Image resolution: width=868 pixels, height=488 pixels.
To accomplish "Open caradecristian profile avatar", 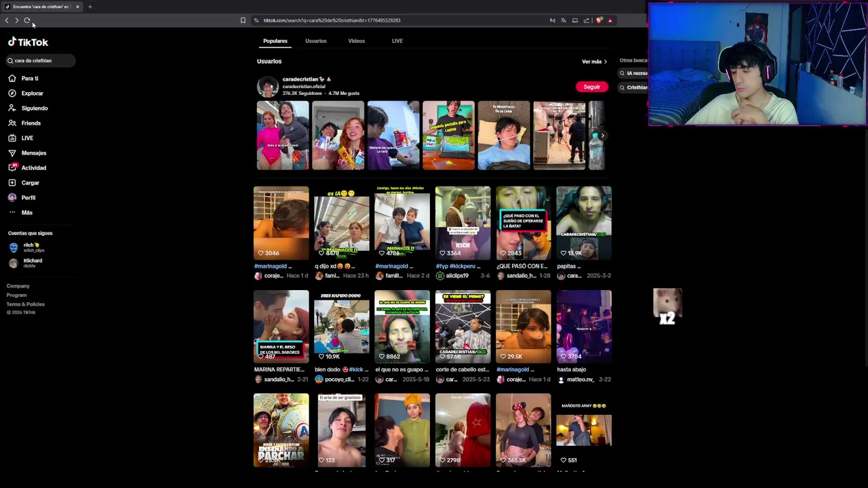I will point(267,87).
